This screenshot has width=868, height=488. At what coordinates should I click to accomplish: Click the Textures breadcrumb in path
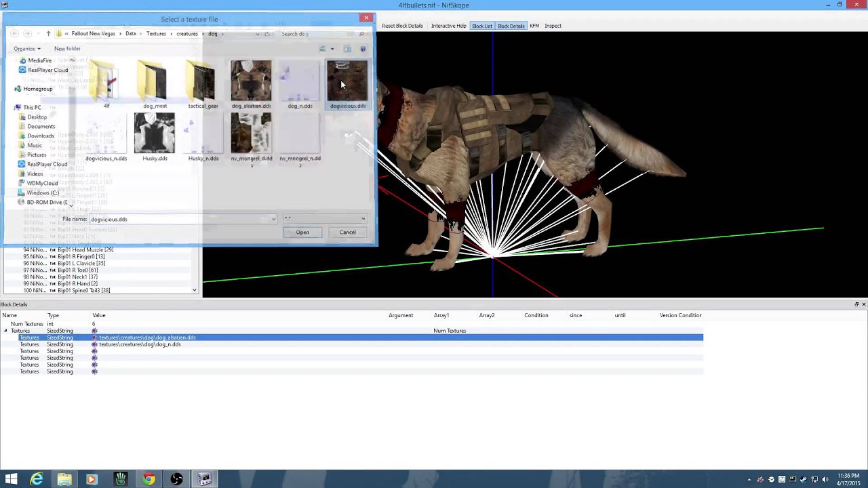[x=156, y=34]
